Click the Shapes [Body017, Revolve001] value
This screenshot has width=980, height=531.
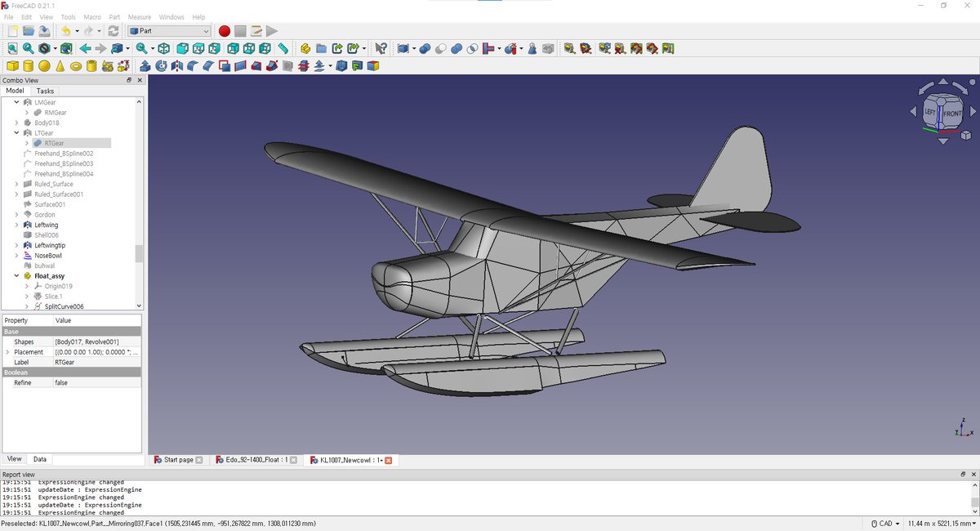[96, 342]
